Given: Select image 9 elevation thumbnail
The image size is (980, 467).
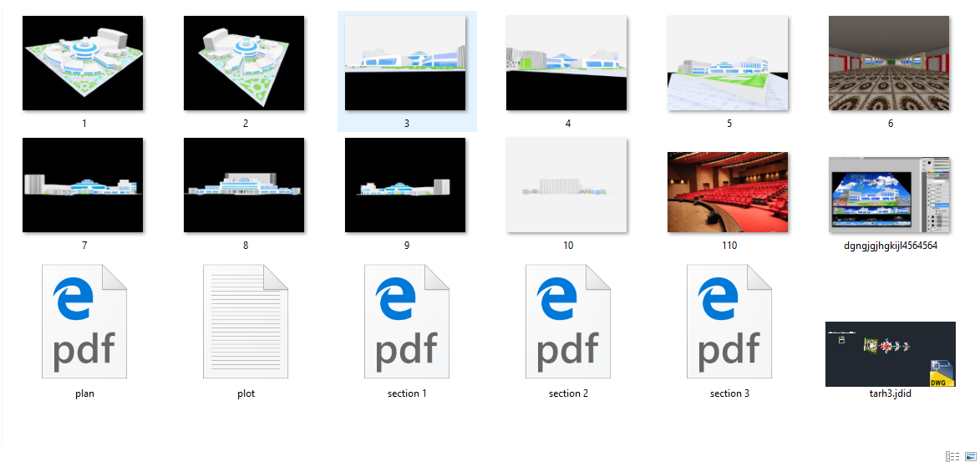Looking at the screenshot, I should 406,185.
